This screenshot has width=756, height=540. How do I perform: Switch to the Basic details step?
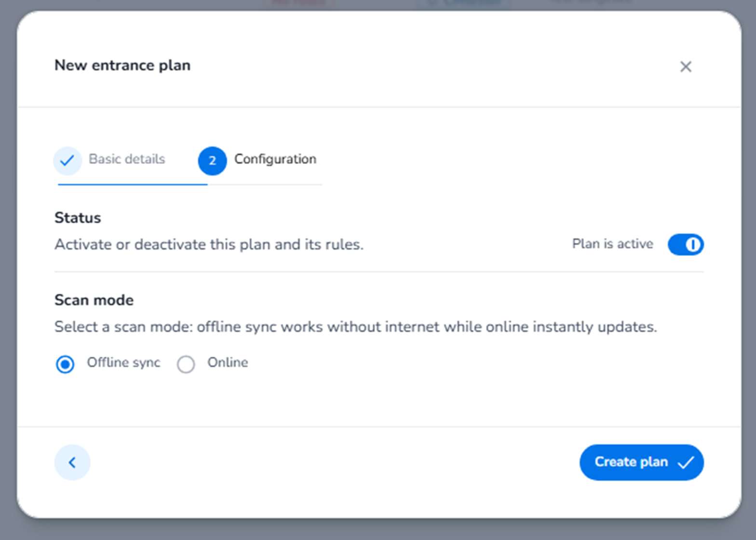coord(127,159)
